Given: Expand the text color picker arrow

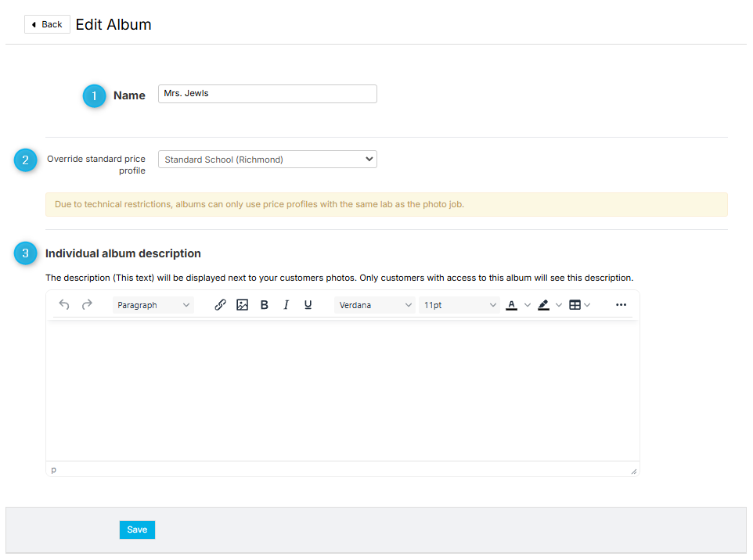Looking at the screenshot, I should coord(528,305).
